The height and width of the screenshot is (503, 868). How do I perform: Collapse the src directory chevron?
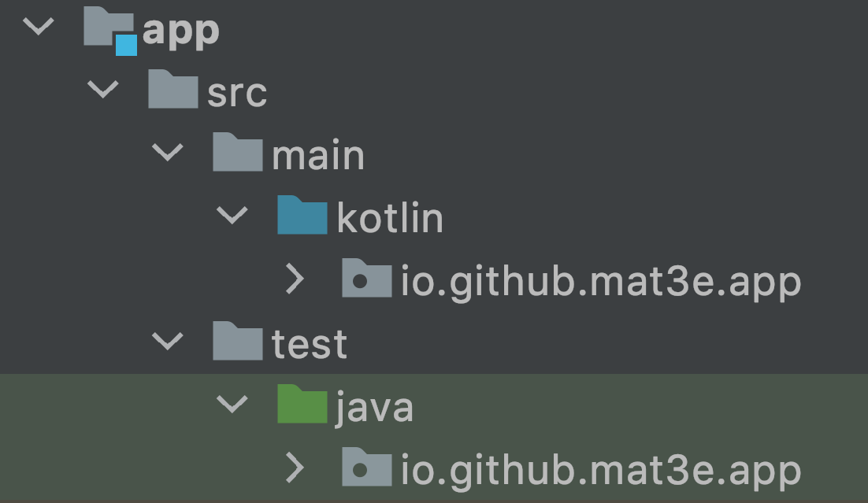(x=102, y=91)
